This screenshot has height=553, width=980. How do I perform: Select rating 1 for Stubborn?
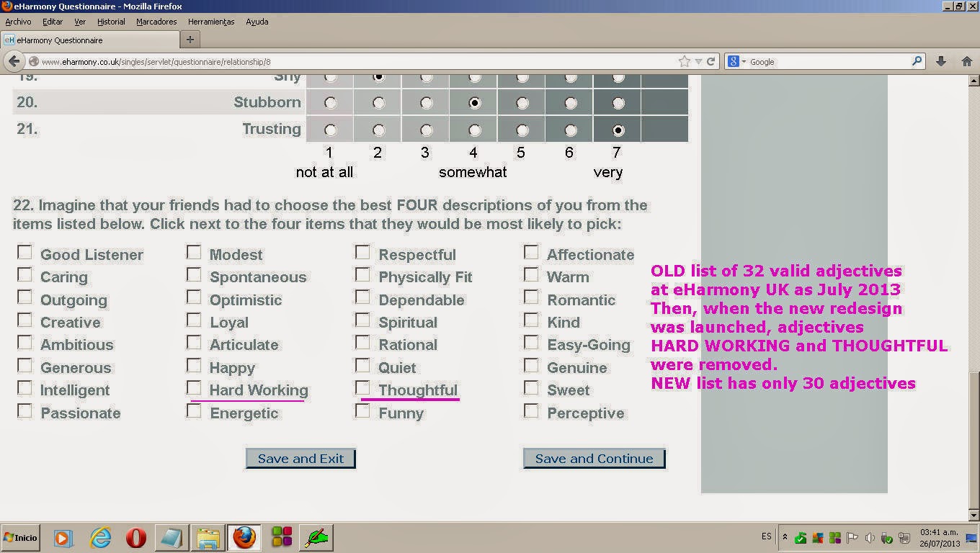pyautogui.click(x=330, y=103)
